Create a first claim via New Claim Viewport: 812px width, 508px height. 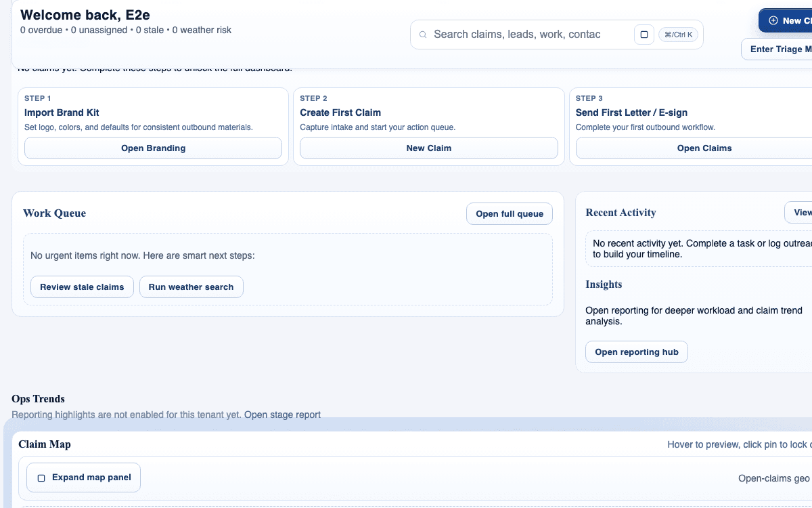point(428,148)
